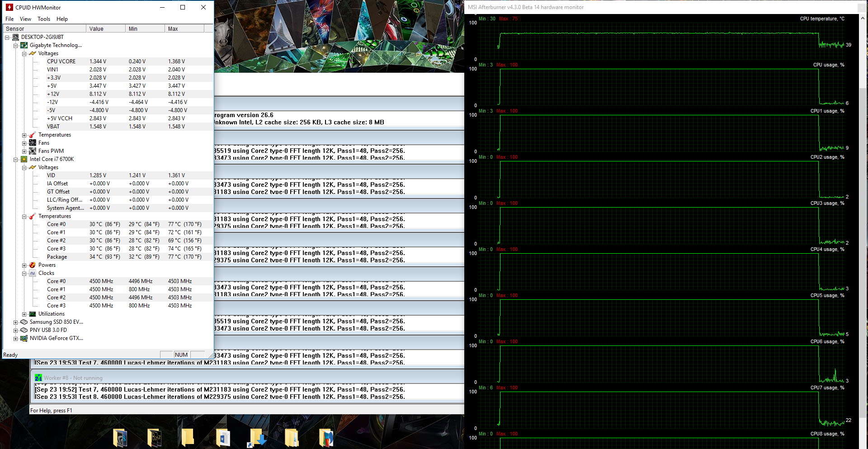868x449 pixels.
Task: Click the Worker #8 - Not running title bar
Action: (x=248, y=378)
